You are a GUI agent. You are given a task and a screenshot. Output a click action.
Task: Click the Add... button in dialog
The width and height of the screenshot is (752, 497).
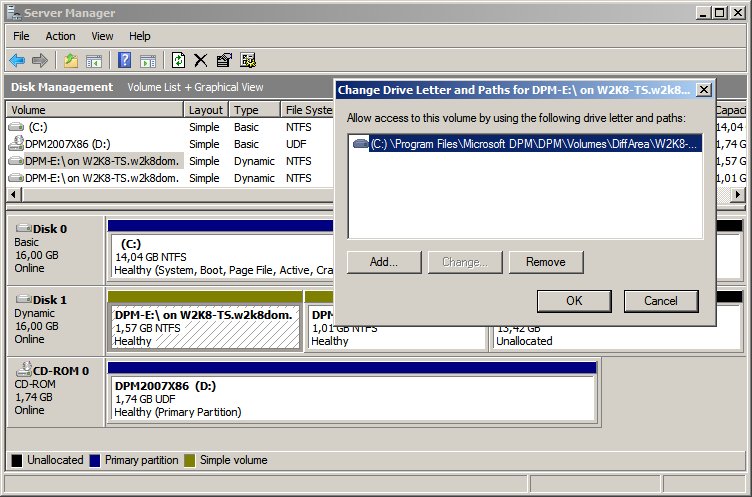pyautogui.click(x=384, y=262)
